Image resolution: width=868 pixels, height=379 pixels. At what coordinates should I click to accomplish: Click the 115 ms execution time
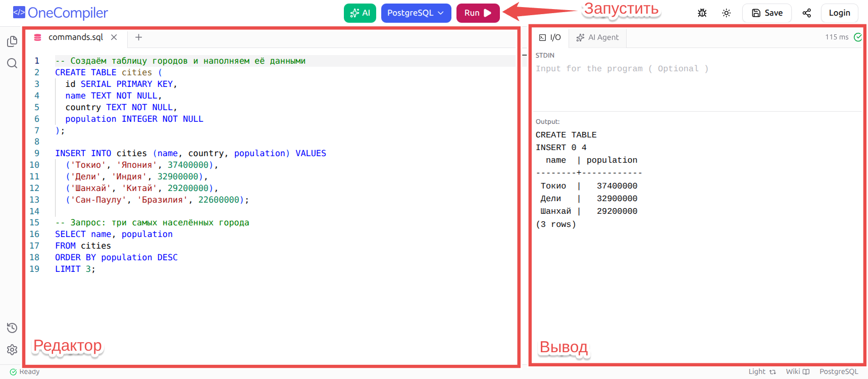837,37
